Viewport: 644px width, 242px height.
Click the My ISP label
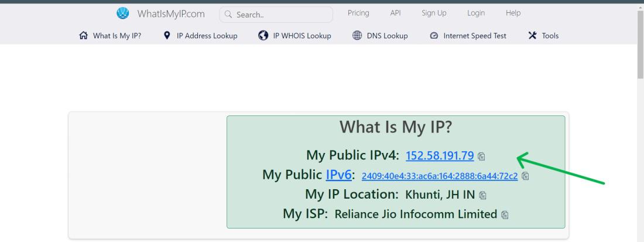tap(306, 214)
